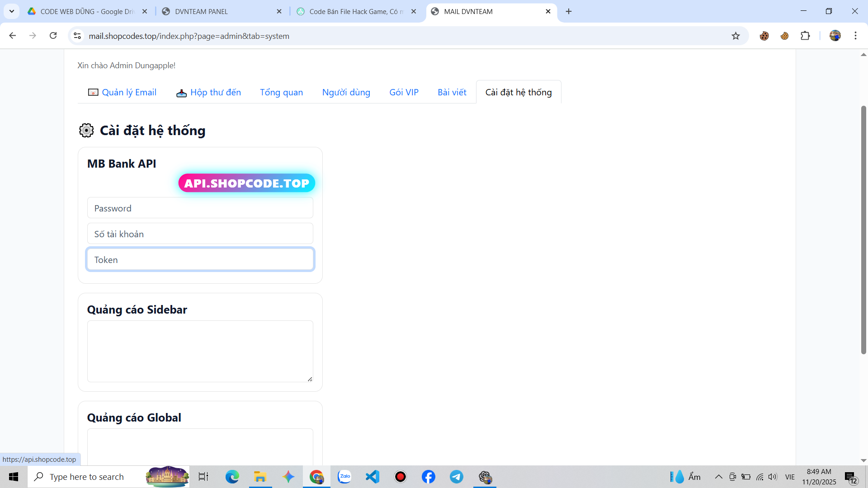Open the tab search dropdown arrow

point(12,11)
